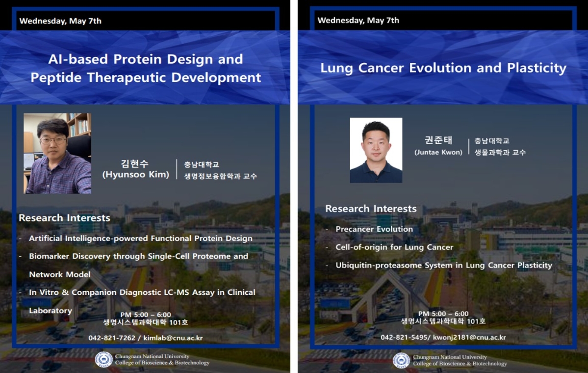The image size is (588, 373).
Task: Click 'PM 5:00 – 6:00' on left poster
Action: coord(146,315)
